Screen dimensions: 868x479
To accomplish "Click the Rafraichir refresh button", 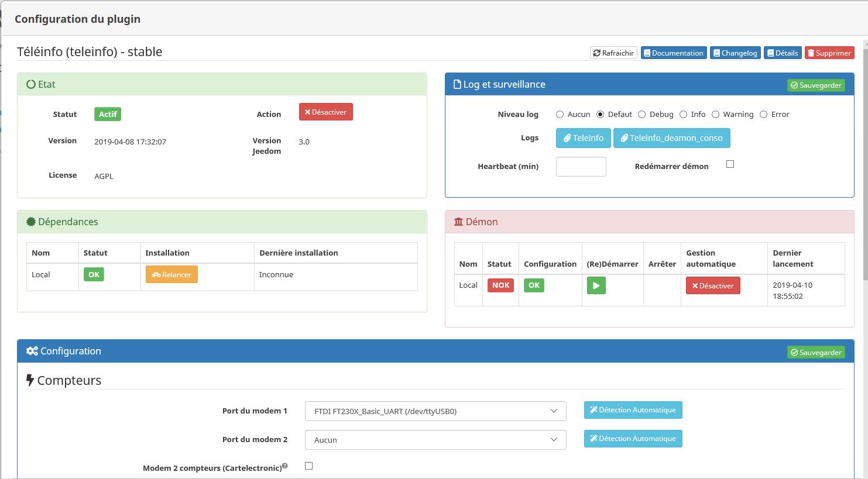I will [x=613, y=53].
